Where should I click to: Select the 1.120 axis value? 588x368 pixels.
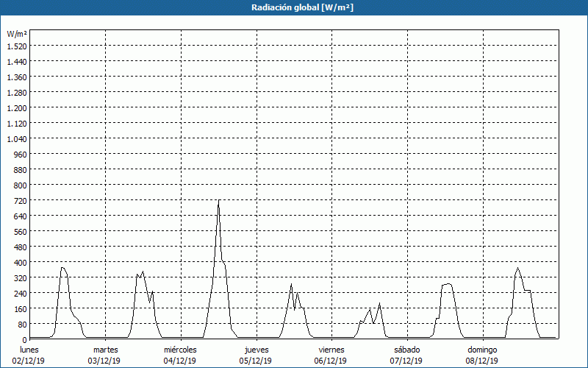[x=17, y=123]
